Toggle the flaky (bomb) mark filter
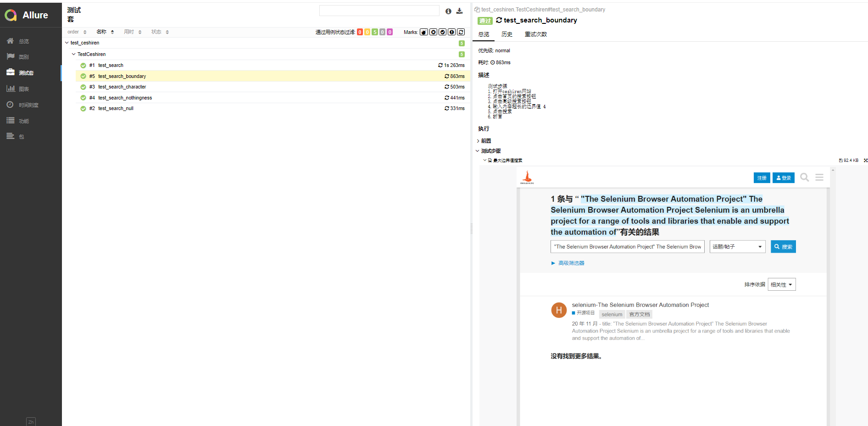868x426 pixels. click(x=424, y=32)
